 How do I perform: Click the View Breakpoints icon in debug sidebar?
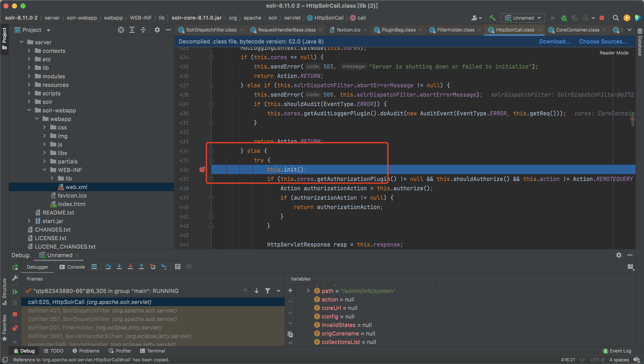pyautogui.click(x=15, y=328)
